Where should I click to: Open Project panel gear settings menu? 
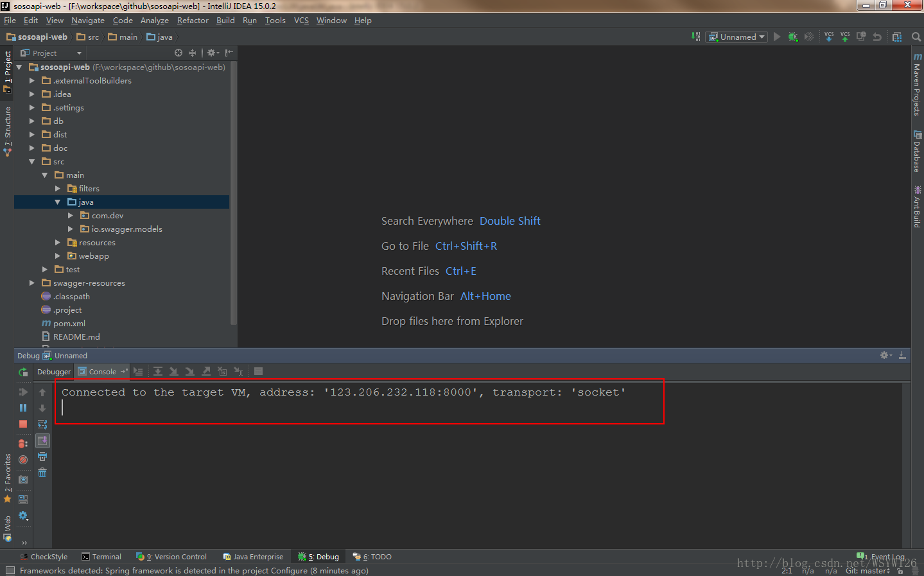[213, 53]
